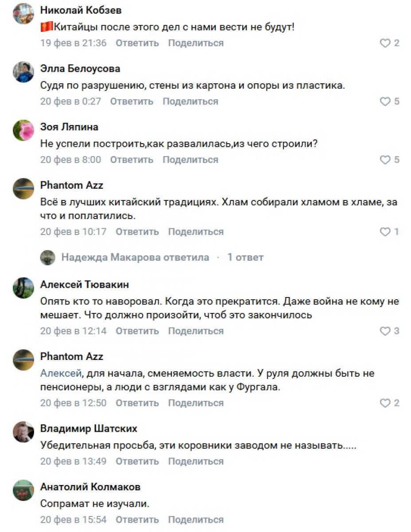Share Зоя Ляпина's comment
Screen dimensions: 411x532
190,160
